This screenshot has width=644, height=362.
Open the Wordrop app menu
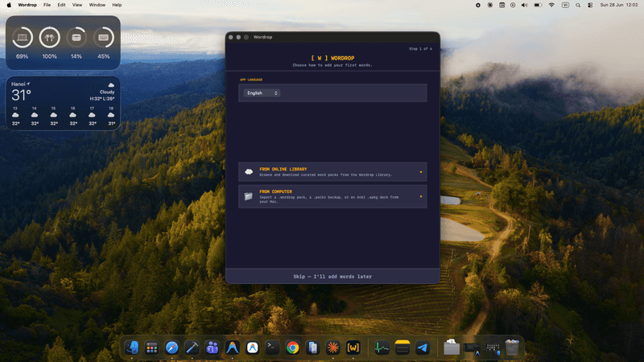coord(27,5)
